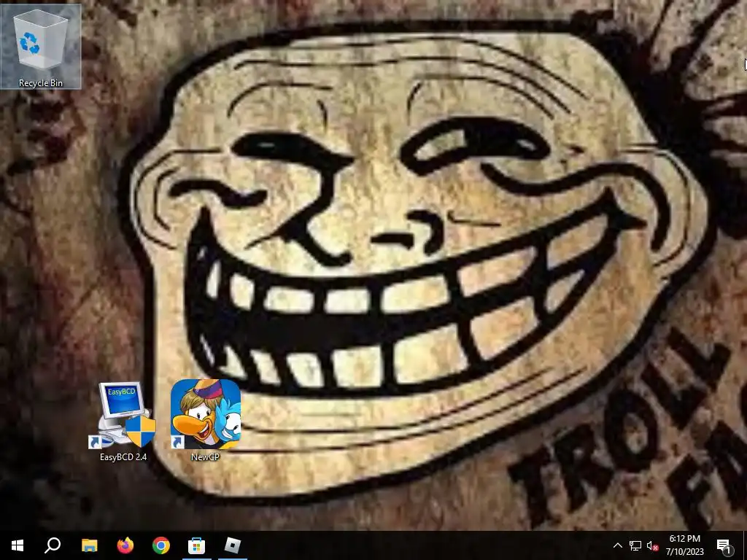Select the NewCP desktop shortcut
This screenshot has width=747, height=560.
point(205,420)
